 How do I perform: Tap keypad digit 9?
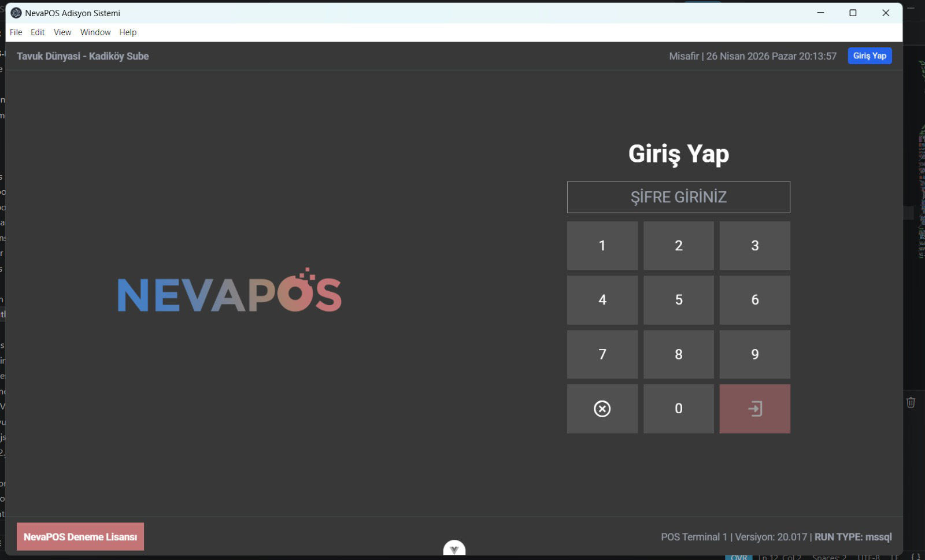[754, 354]
